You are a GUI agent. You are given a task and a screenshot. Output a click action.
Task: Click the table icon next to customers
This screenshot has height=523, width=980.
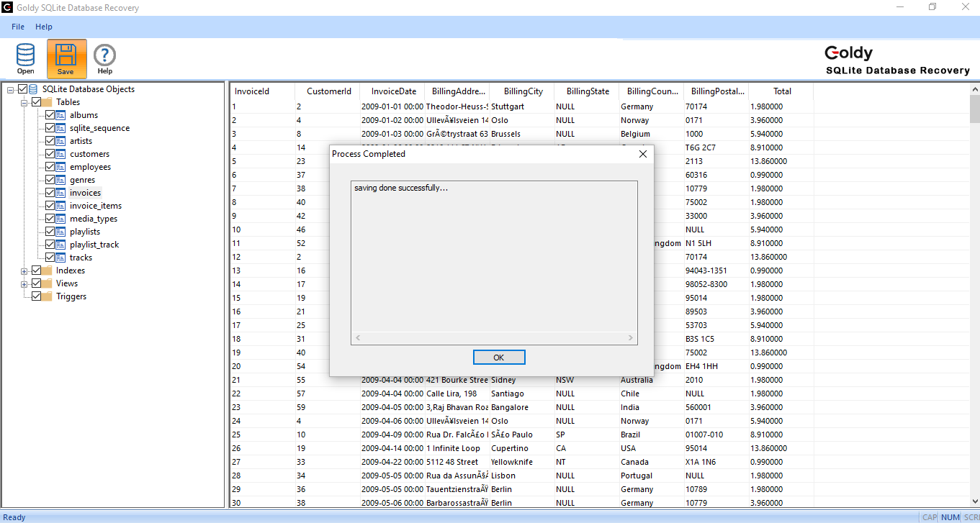pos(61,154)
